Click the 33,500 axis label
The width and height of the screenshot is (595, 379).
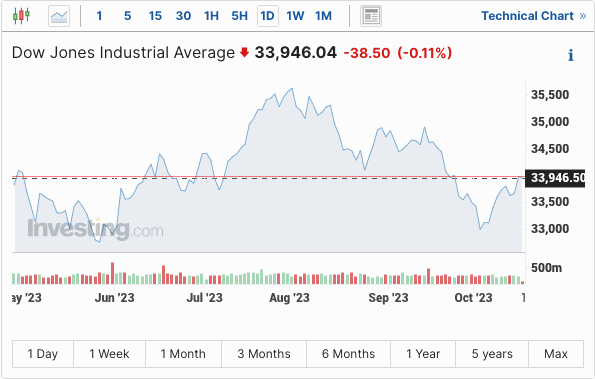[550, 202]
